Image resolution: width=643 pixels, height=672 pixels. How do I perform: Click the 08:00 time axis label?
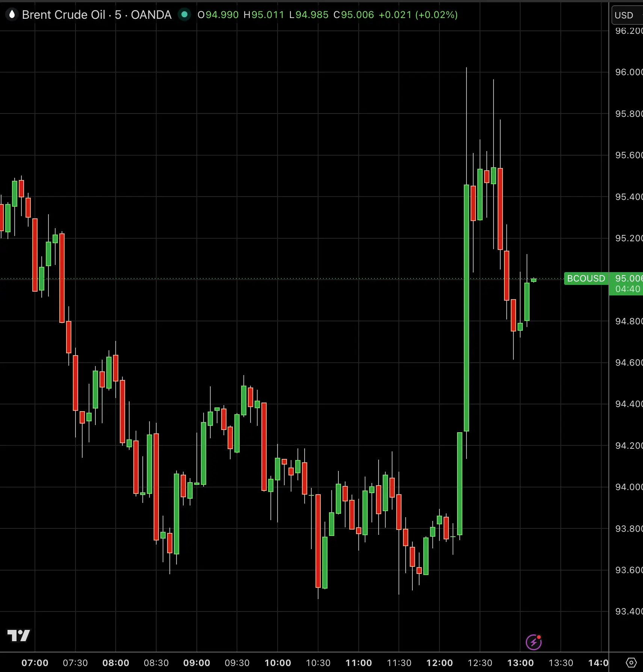(x=116, y=663)
